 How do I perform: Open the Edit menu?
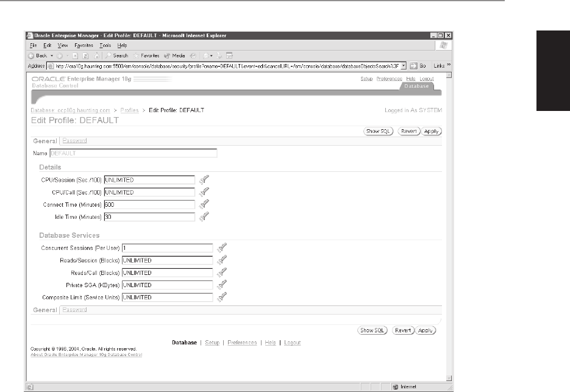(x=48, y=46)
